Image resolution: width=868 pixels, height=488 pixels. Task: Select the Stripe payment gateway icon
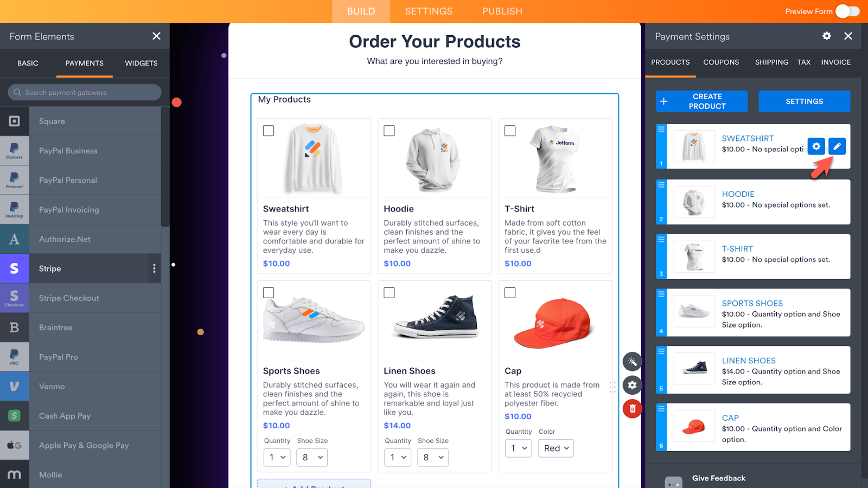[x=15, y=268]
